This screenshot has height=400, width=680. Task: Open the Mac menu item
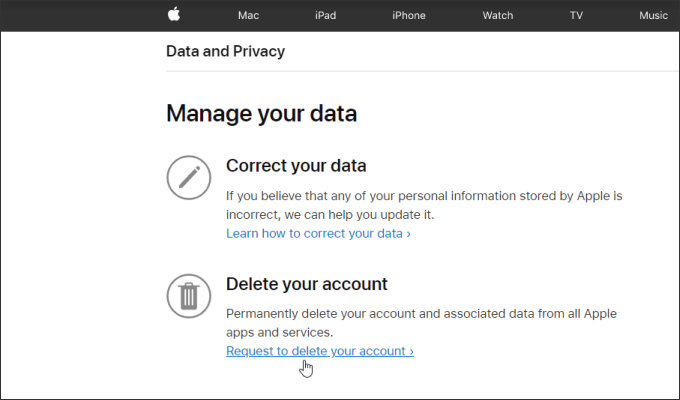[248, 15]
